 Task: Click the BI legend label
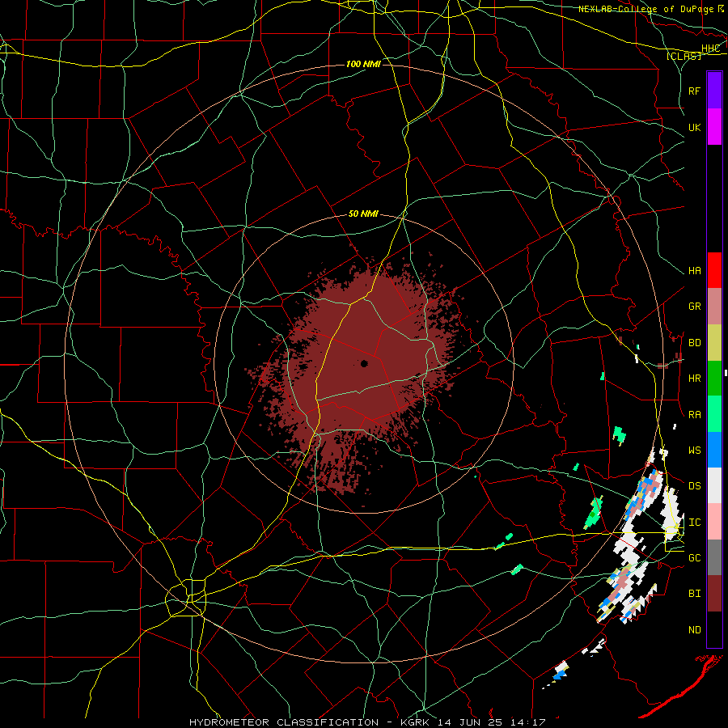(694, 594)
